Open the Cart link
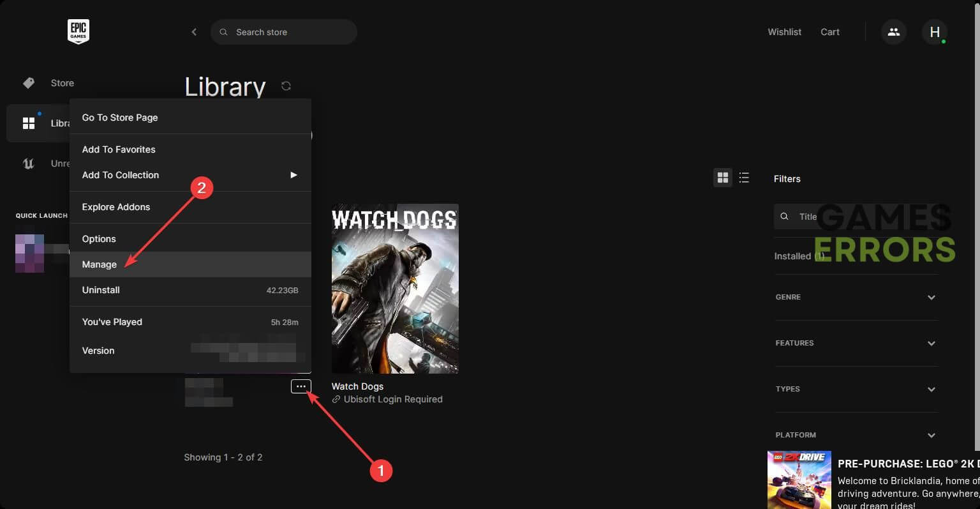This screenshot has width=980, height=509. (x=829, y=32)
